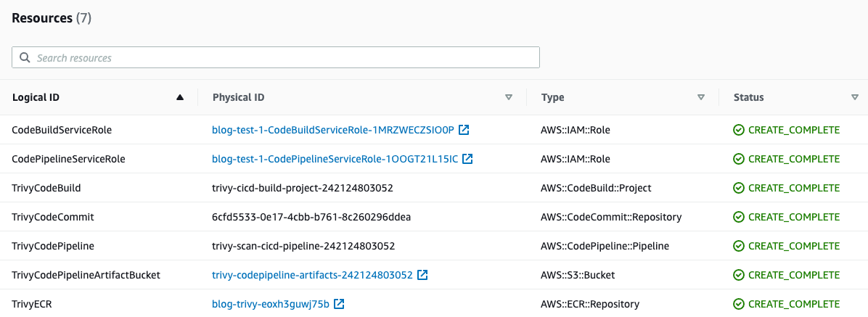Click success check icon in TrivyECR row

(x=739, y=304)
